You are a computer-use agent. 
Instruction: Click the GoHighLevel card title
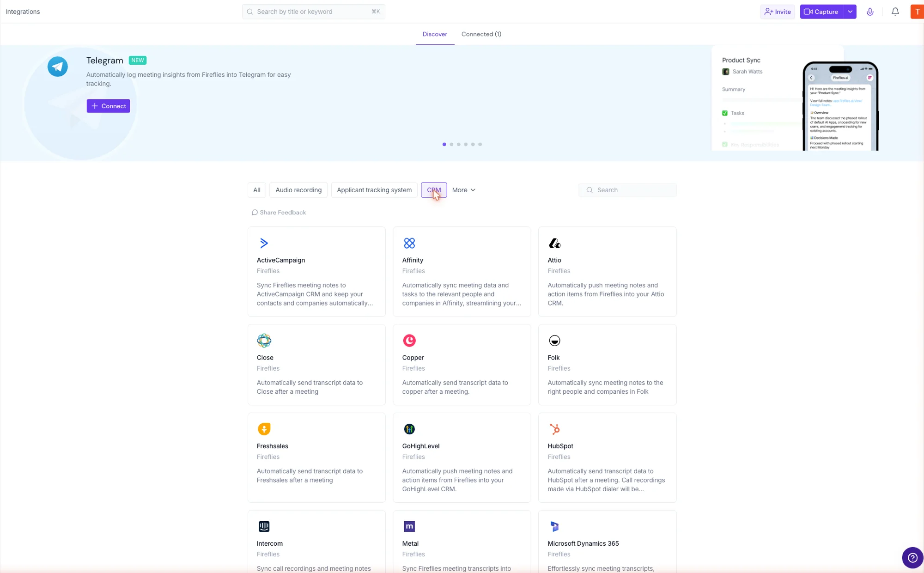tap(421, 446)
